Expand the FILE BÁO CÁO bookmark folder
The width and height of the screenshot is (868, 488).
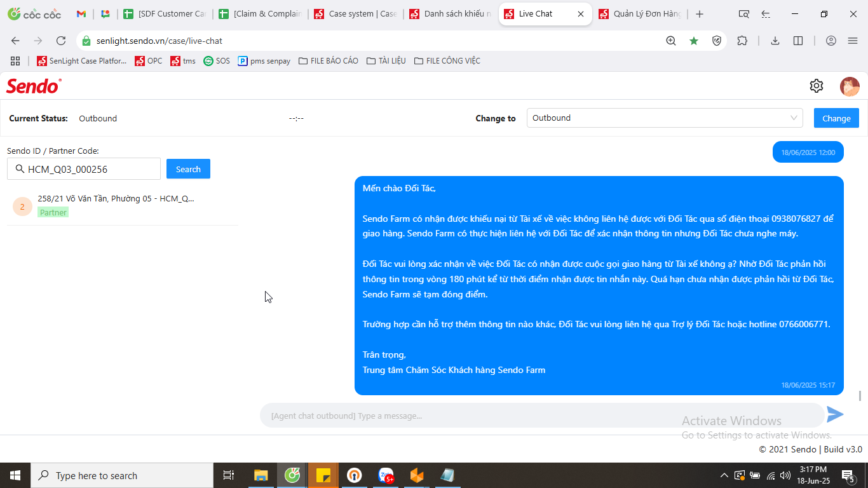(x=329, y=61)
